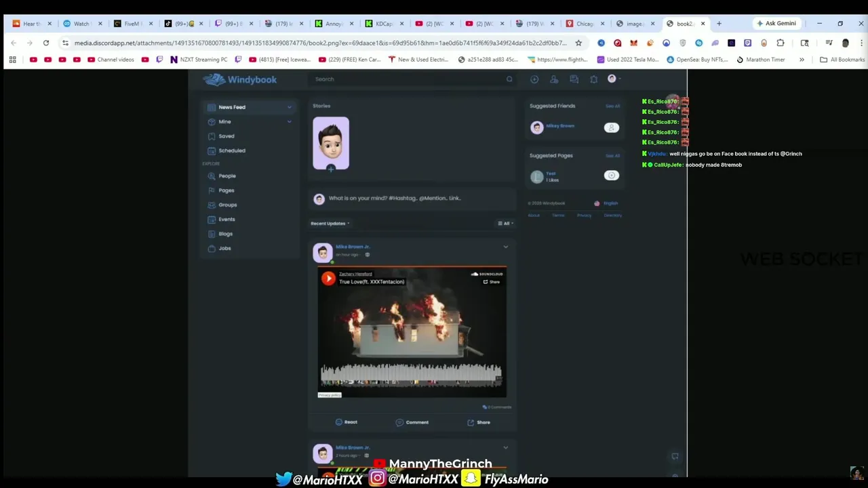This screenshot has width=868, height=488.
Task: Click the browser address bar URL
Action: pyautogui.click(x=320, y=43)
